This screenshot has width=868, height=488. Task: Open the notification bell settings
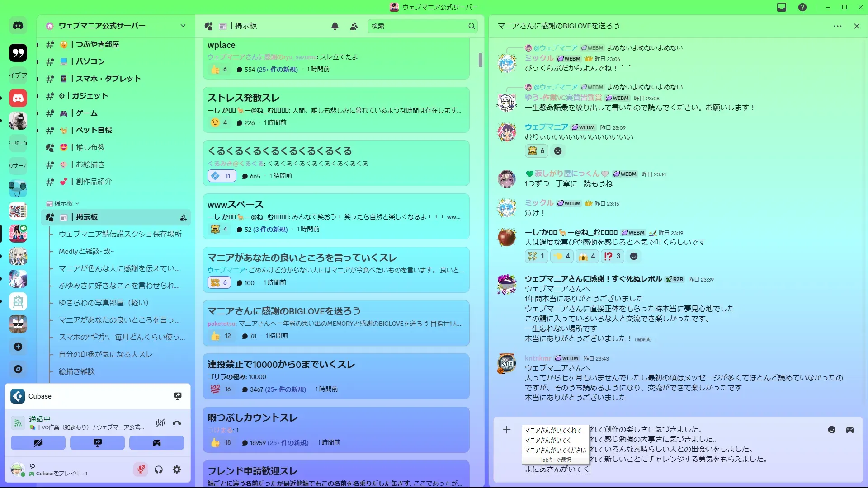click(335, 26)
